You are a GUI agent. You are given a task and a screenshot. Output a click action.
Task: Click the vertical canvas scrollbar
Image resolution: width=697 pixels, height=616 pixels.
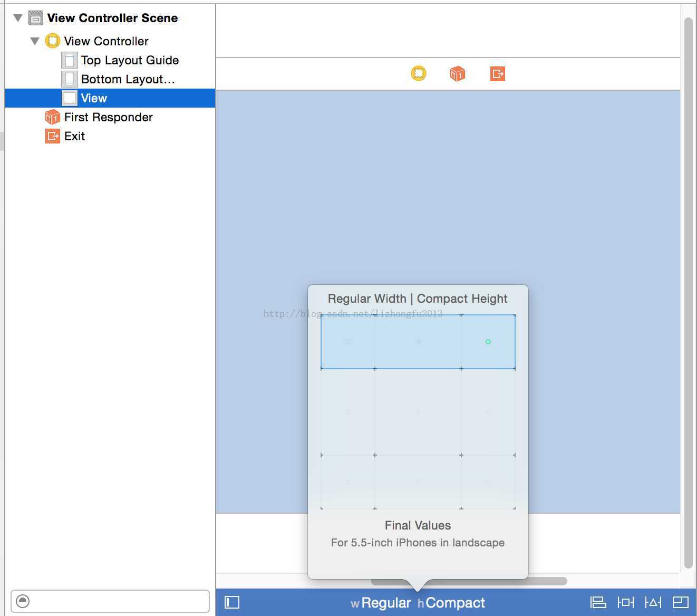(688, 293)
